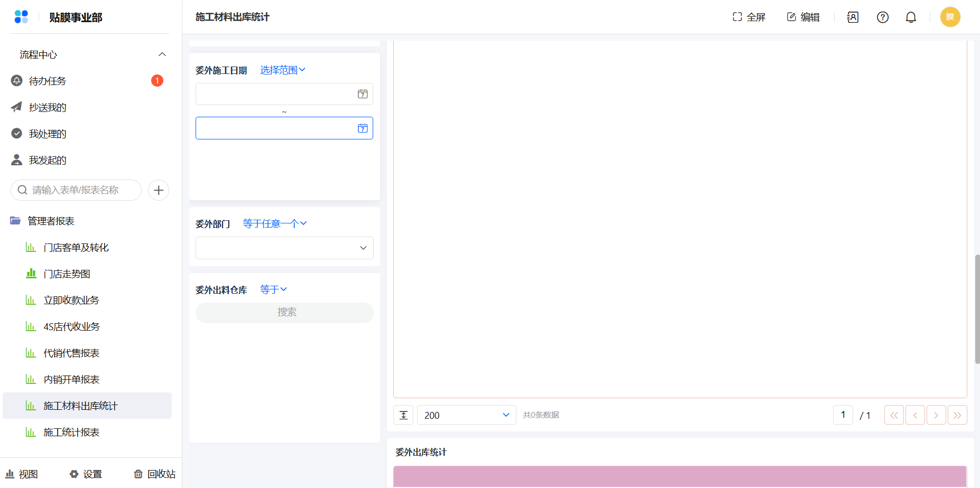Screen dimensions: 980x488
Task: Click the yellow user avatar
Action: click(950, 17)
